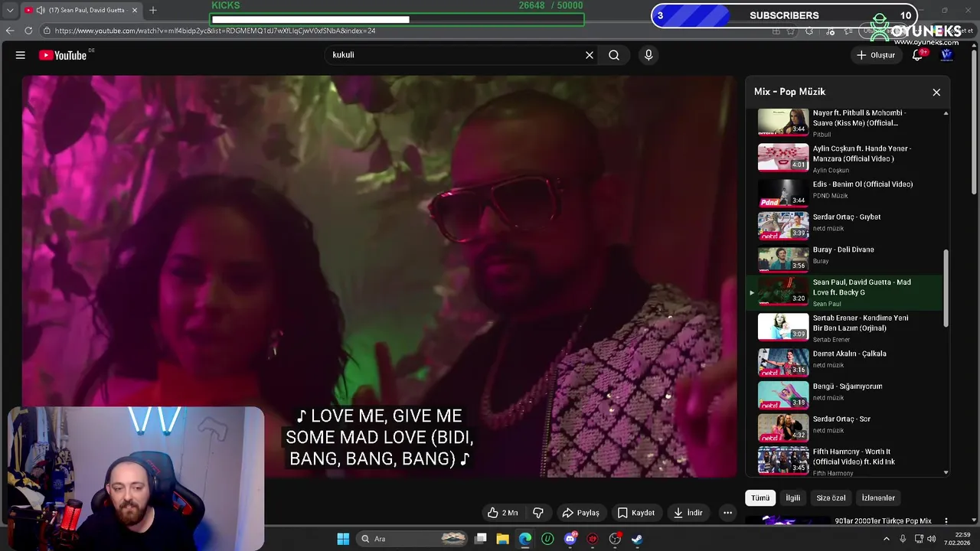Go back with the browser back arrow

[10, 31]
